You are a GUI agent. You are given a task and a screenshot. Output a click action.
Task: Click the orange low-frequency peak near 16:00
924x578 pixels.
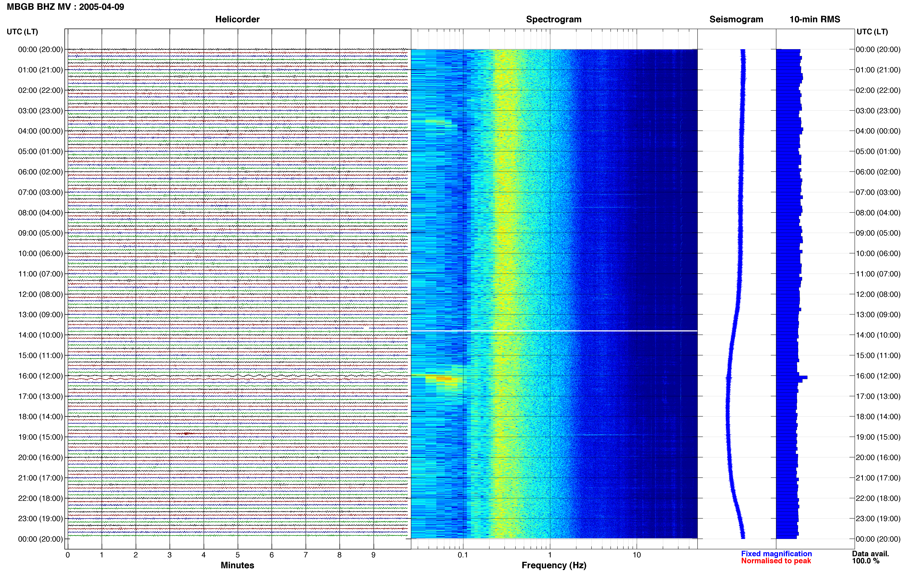444,378
